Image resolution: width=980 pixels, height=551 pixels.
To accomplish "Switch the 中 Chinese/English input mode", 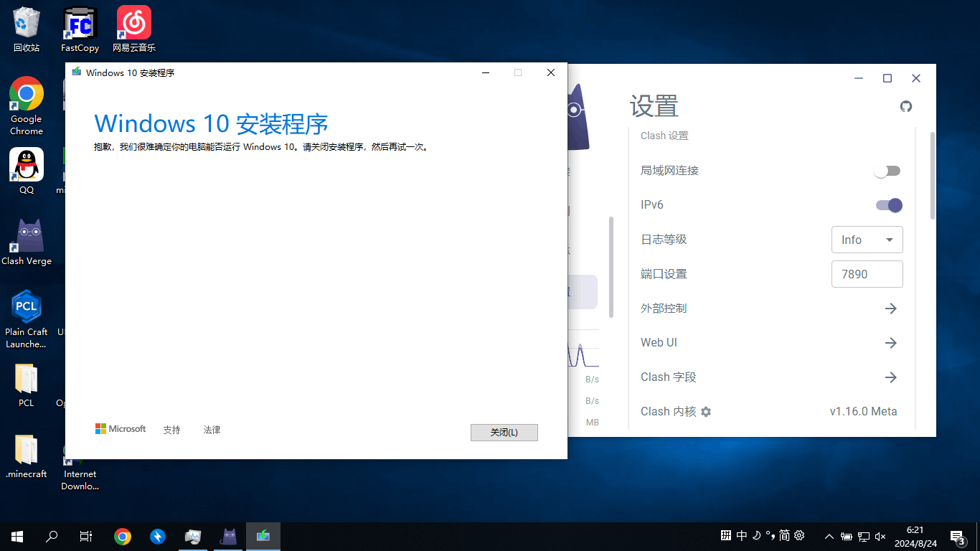I will click(x=742, y=535).
